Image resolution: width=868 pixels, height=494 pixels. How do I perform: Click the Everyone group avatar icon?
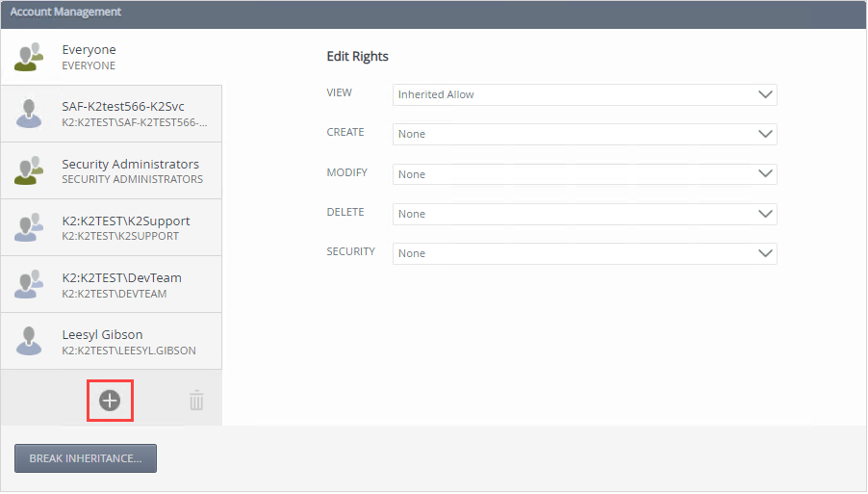29,57
